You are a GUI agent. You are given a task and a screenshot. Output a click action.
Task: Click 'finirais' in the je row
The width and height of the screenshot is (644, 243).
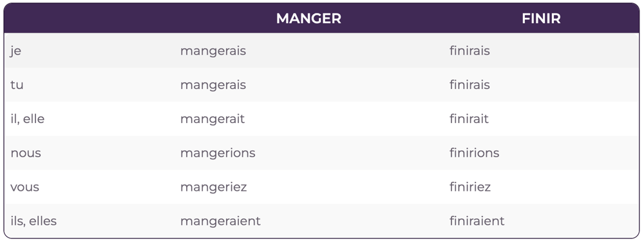469,51
